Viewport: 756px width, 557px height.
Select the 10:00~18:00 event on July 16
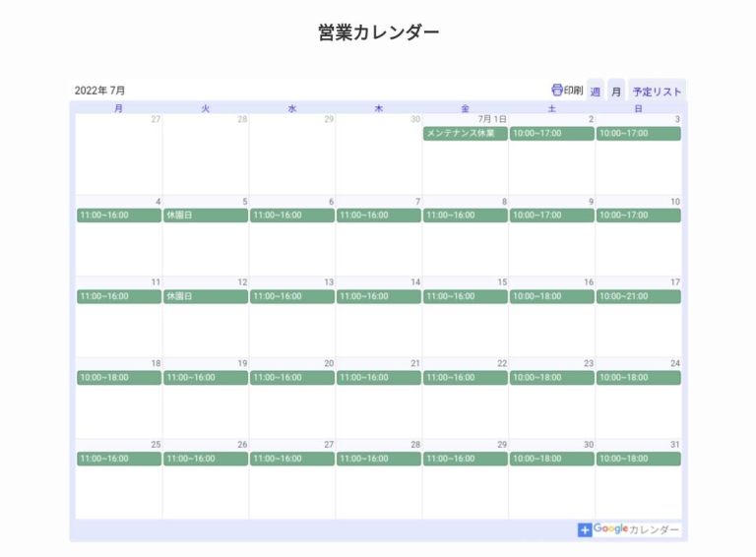[x=551, y=296]
